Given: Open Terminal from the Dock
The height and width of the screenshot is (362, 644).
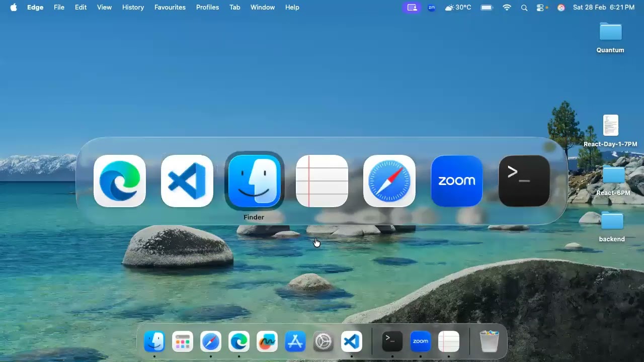Looking at the screenshot, I should (x=392, y=341).
